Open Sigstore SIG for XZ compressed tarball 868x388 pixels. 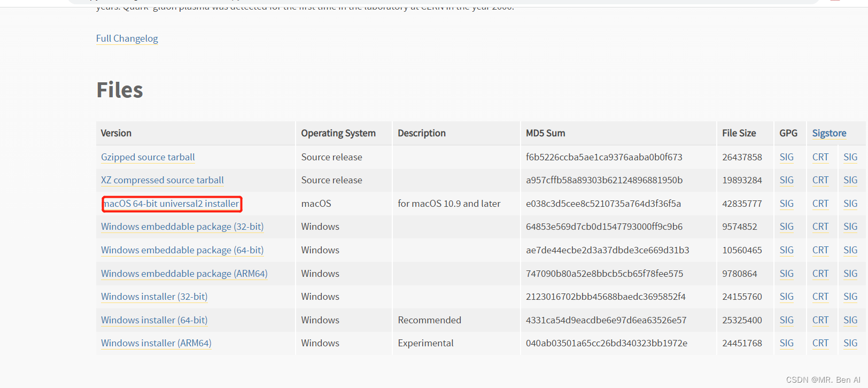pyautogui.click(x=850, y=180)
